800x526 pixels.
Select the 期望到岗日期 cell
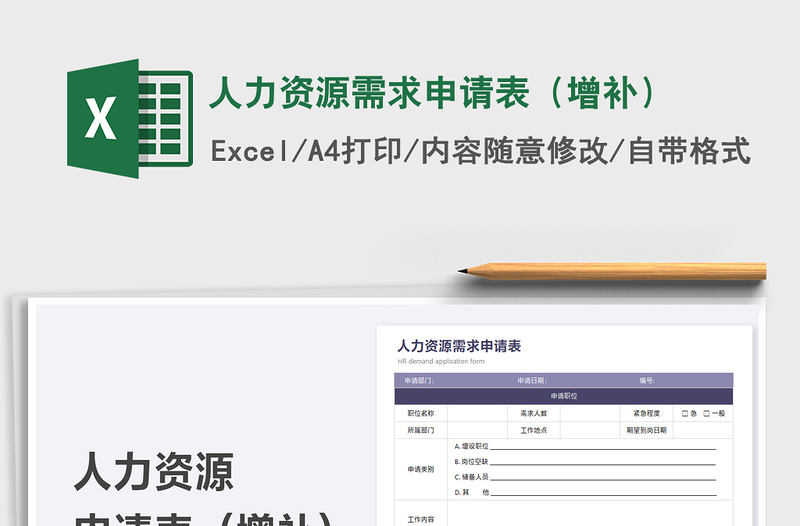(646, 430)
